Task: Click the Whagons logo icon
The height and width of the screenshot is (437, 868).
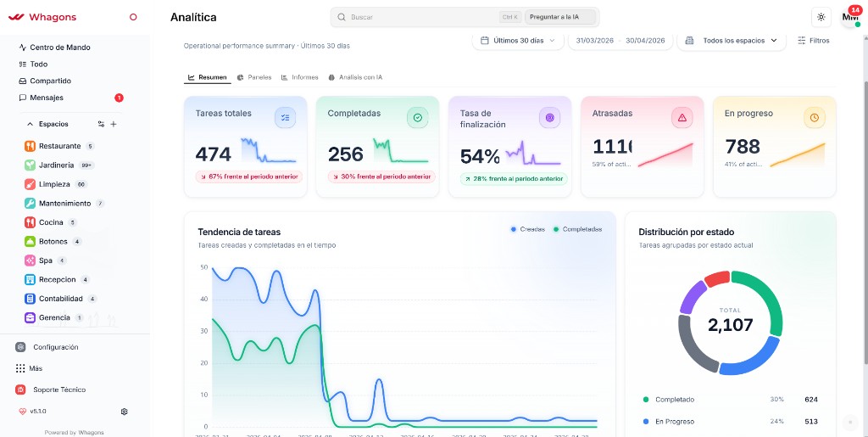Action: pos(16,17)
